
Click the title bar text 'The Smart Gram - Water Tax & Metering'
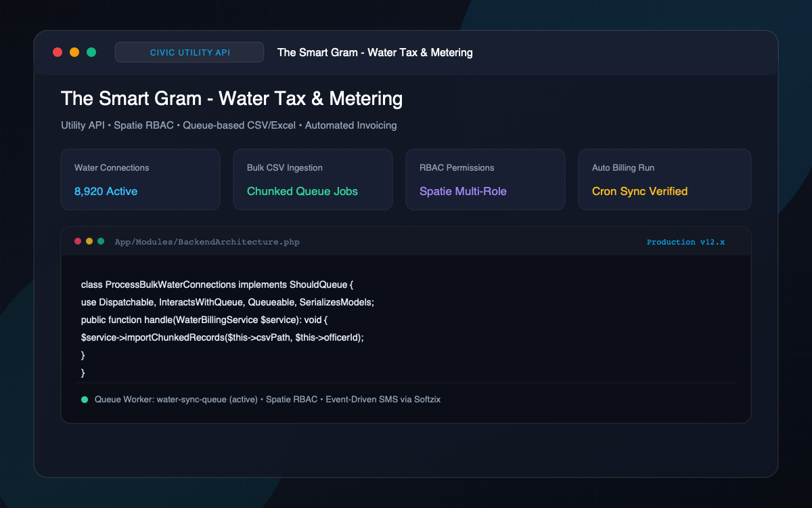(x=375, y=52)
